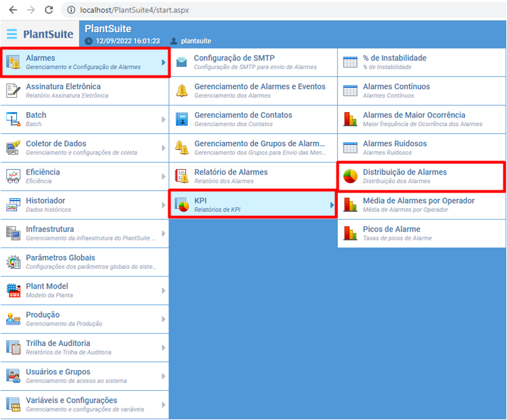Click the Alarmes bell icon

pos(14,62)
